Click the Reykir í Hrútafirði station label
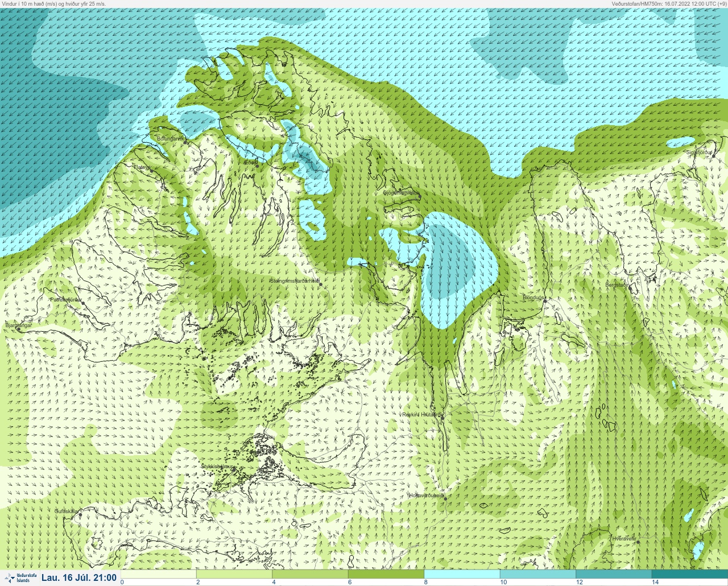728x586 pixels. pos(421,415)
